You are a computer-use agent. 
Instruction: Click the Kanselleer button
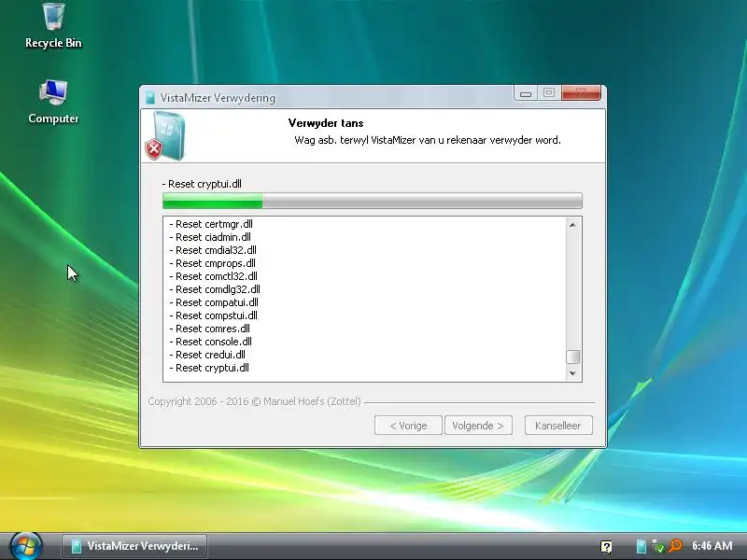(558, 426)
